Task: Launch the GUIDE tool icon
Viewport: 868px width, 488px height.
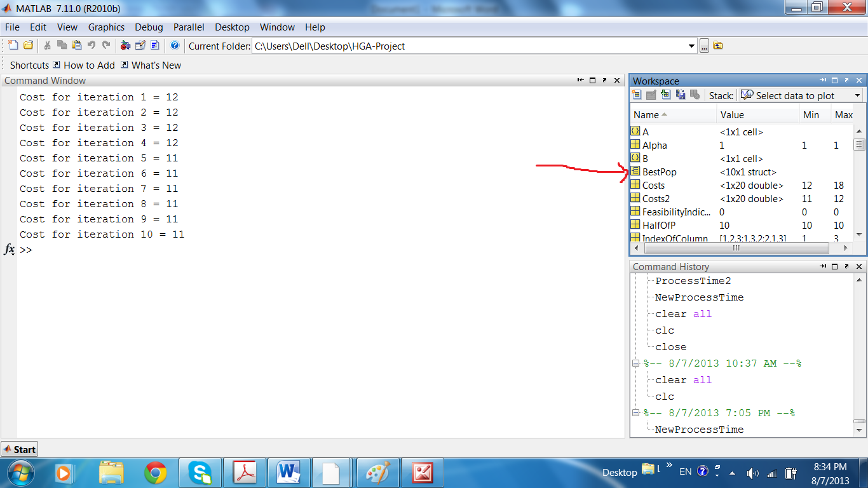Action: coord(140,45)
